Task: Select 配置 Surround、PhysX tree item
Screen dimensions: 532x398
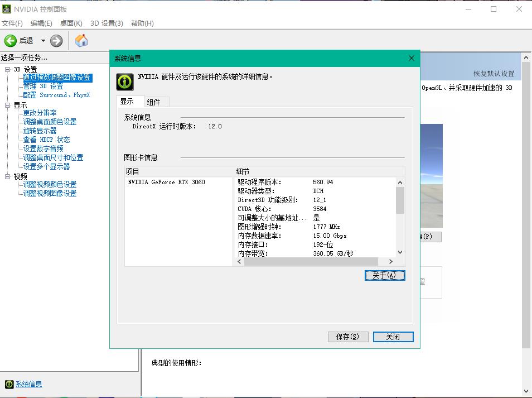Action: [x=56, y=95]
